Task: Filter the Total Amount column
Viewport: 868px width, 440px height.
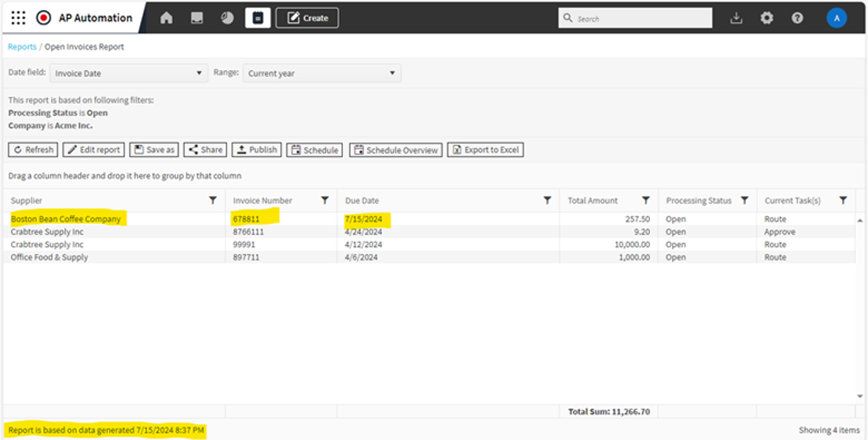Action: coord(645,201)
